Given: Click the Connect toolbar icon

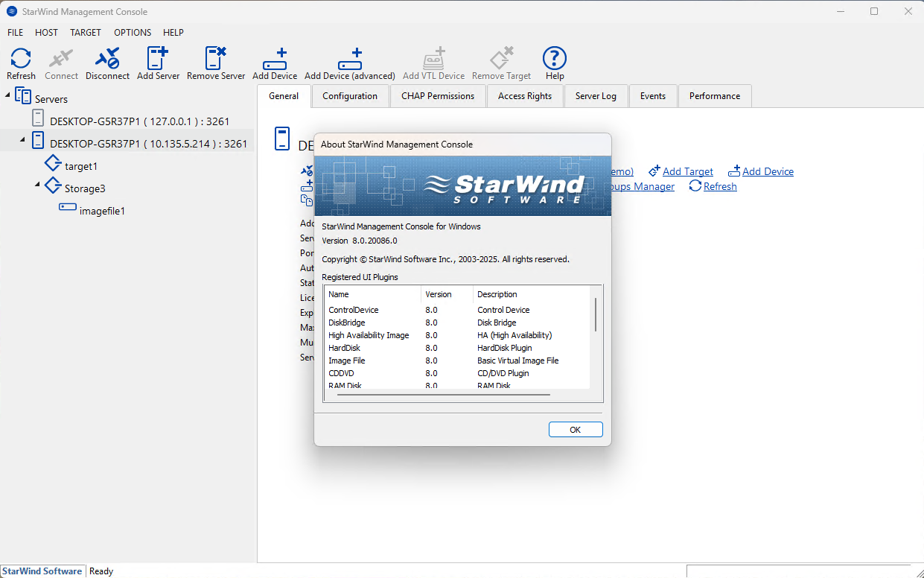Looking at the screenshot, I should pos(61,58).
